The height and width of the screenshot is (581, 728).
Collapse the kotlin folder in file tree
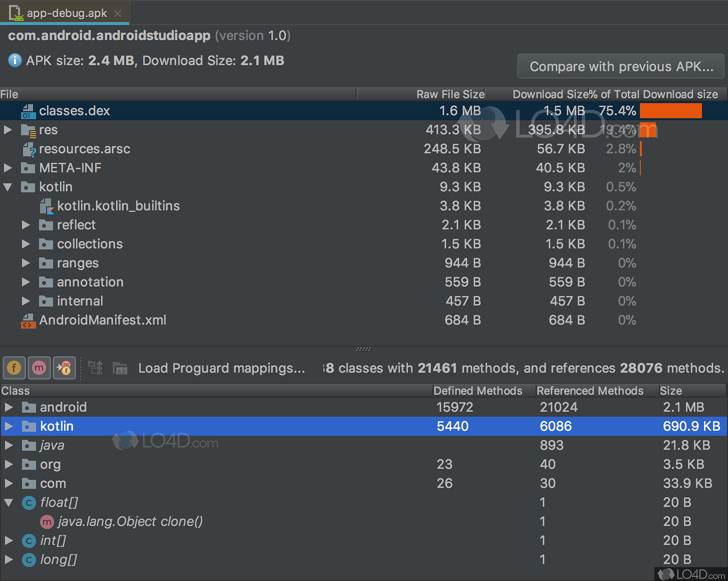click(8, 187)
